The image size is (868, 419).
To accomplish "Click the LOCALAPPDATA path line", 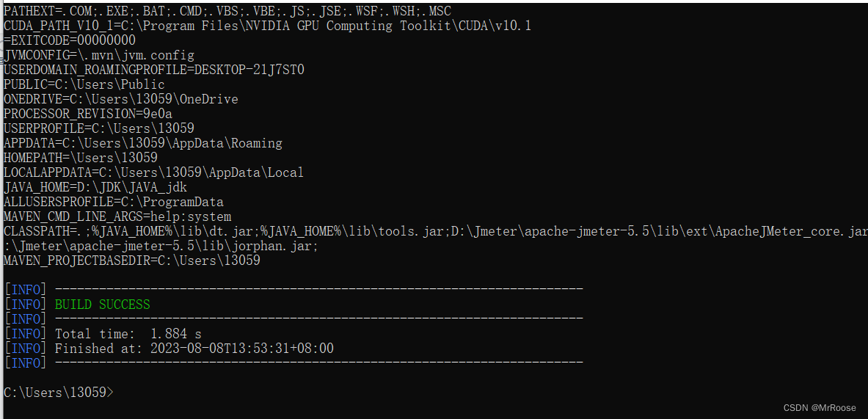I will [x=154, y=172].
